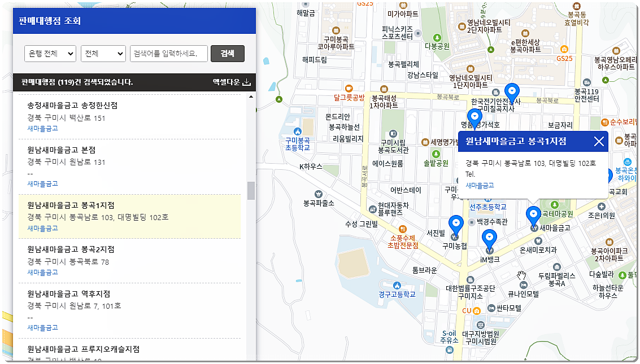Click the 수성 그린빌 map label
Image resolution: width=640 pixels, height=364 pixels.
(x=361, y=224)
